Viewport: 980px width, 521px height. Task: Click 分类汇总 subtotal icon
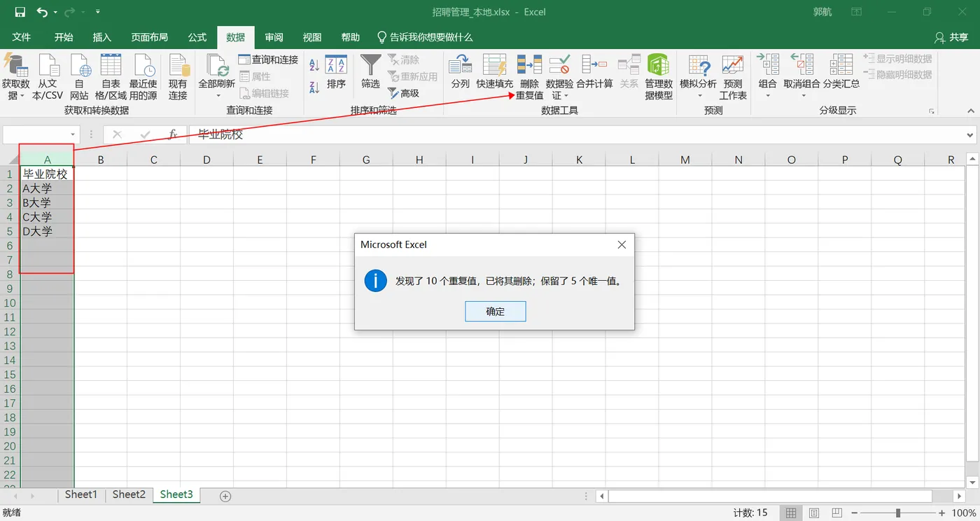[x=841, y=66]
